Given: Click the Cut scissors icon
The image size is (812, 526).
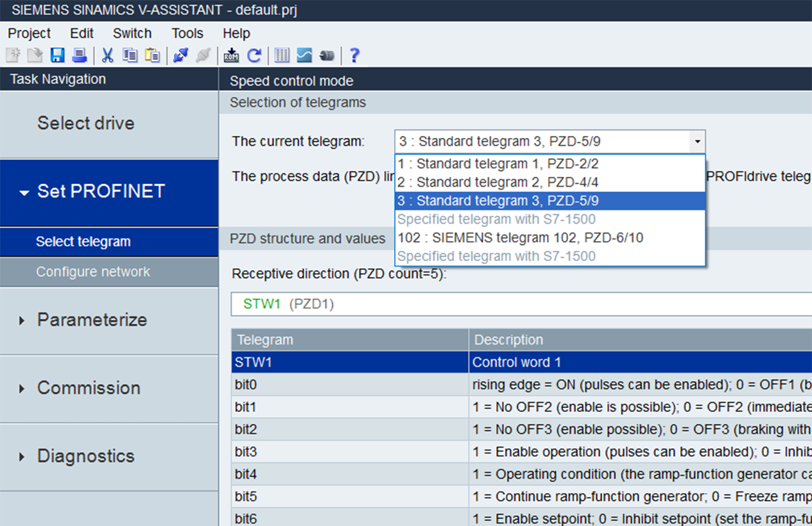Looking at the screenshot, I should (x=108, y=56).
